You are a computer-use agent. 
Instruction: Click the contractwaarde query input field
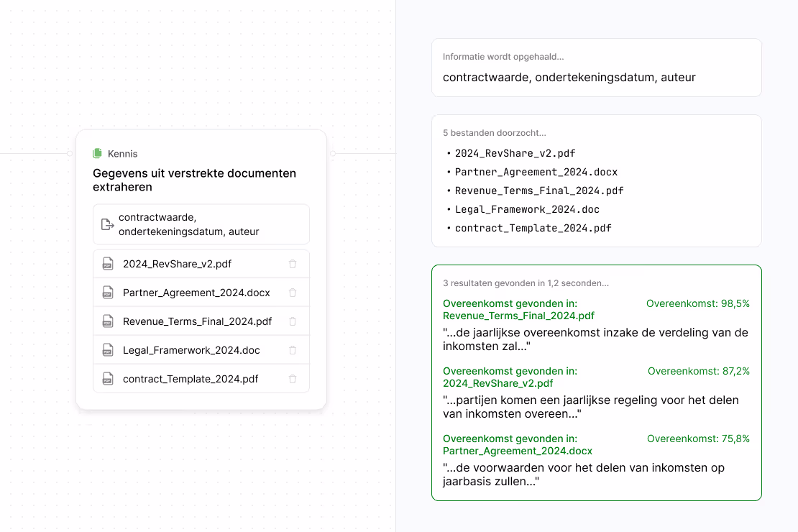point(201,224)
